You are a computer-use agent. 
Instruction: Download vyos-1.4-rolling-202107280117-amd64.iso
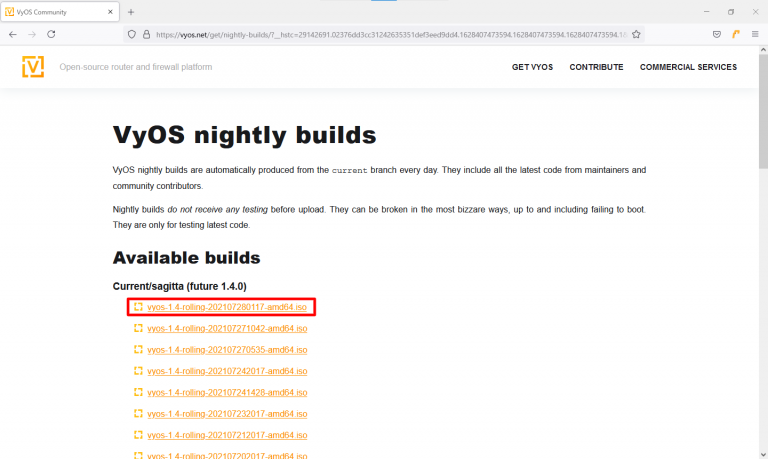click(x=226, y=306)
